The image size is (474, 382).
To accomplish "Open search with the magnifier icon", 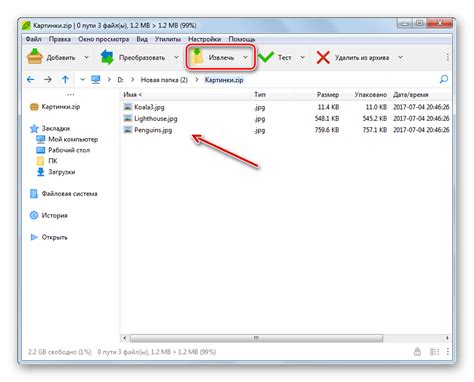I will click(x=444, y=79).
